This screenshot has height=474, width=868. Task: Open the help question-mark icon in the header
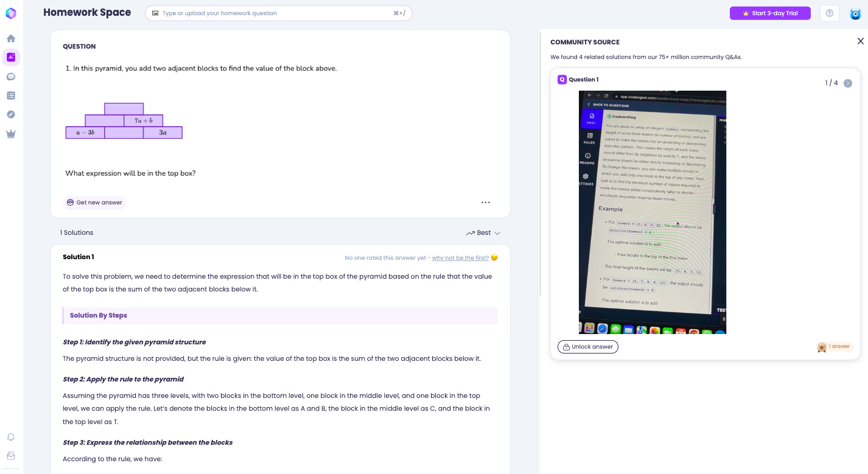pos(829,13)
